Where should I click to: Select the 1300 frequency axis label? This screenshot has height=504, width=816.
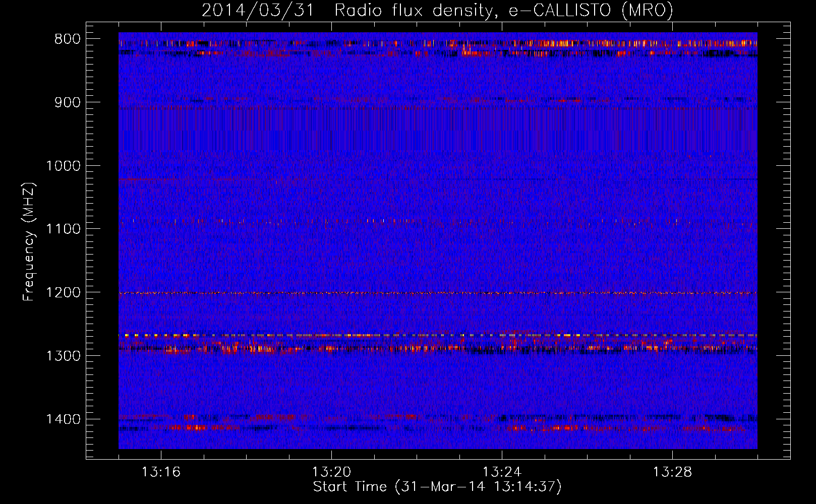click(63, 356)
